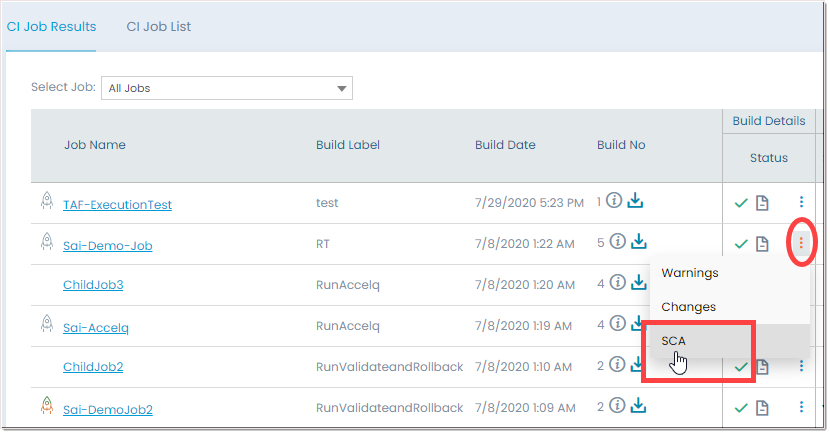Open three-dot menu for ChildJob2 row
This screenshot has height=434, width=830.
[801, 368]
